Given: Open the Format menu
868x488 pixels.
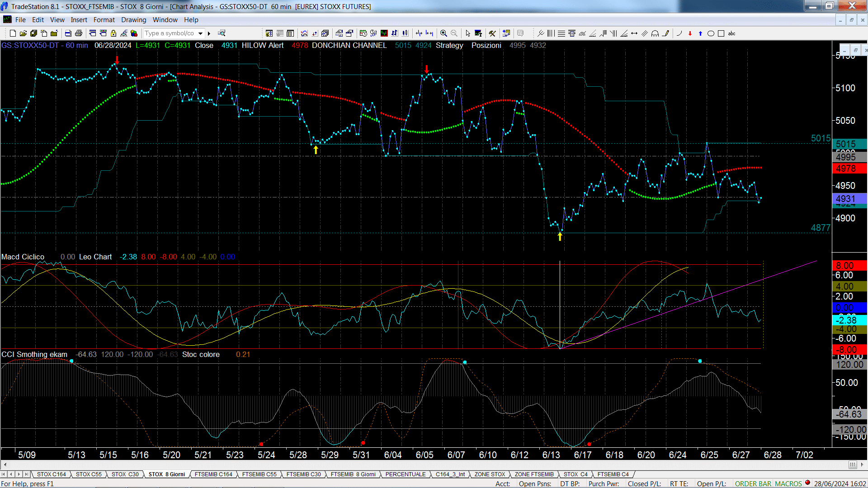Looking at the screenshot, I should [x=104, y=20].
